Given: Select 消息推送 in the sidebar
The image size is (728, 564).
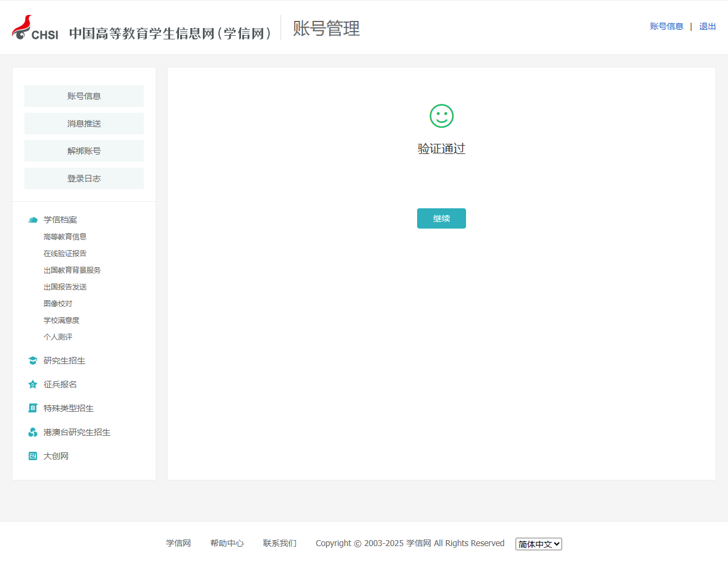Looking at the screenshot, I should pyautogui.click(x=84, y=124).
